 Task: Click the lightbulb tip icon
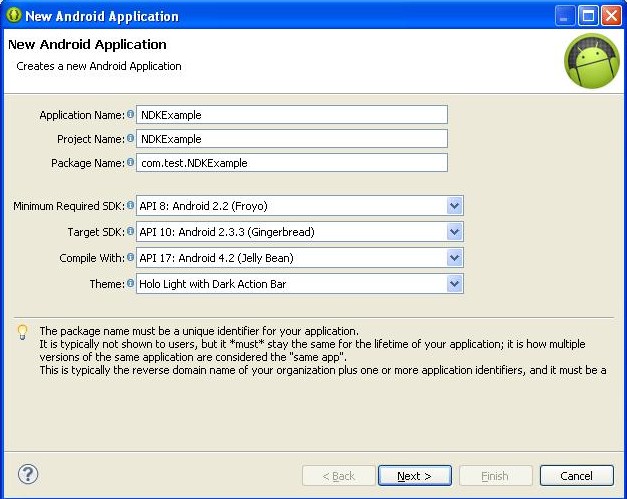[x=22, y=332]
